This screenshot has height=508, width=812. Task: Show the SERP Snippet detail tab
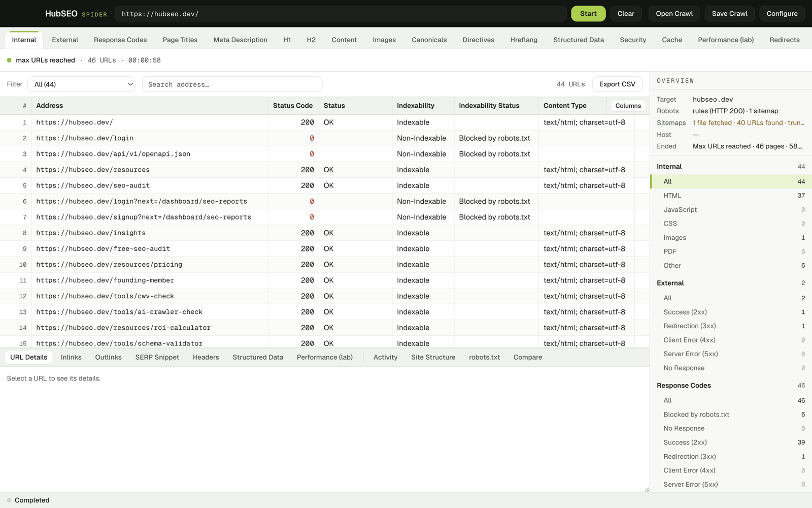[157, 358]
